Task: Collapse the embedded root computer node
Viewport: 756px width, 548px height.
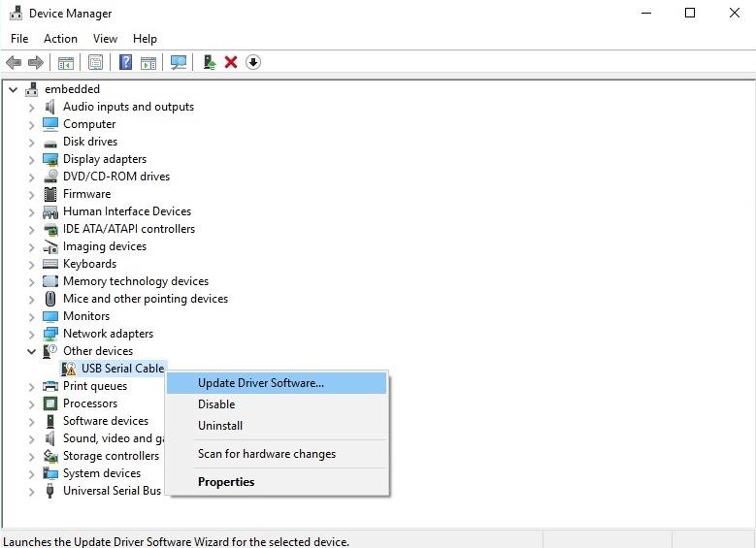Action: click(14, 89)
